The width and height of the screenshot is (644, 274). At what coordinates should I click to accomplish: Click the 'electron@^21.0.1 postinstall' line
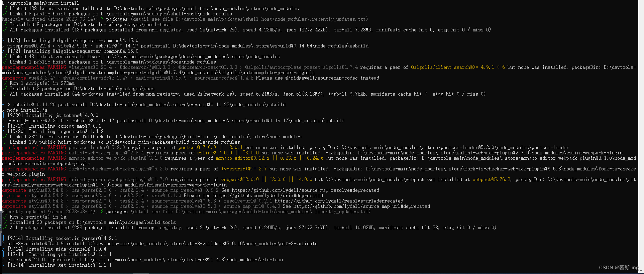point(145,260)
